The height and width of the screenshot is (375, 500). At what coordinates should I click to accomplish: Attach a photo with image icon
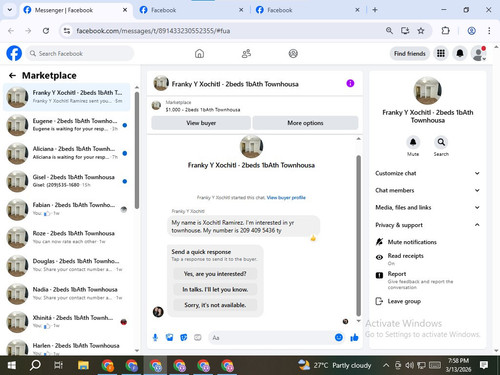tap(170, 338)
